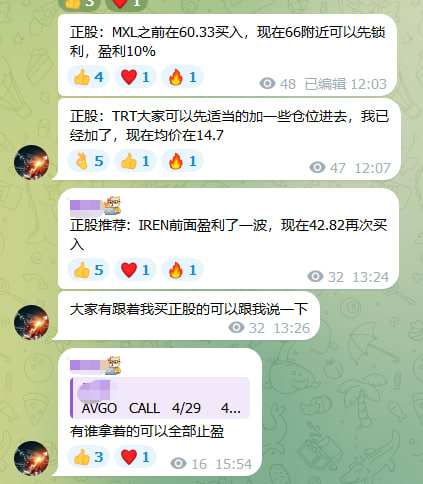This screenshot has width=423, height=484.
Task: Click thumbs-up reaction on MXL message
Action: pos(88,77)
